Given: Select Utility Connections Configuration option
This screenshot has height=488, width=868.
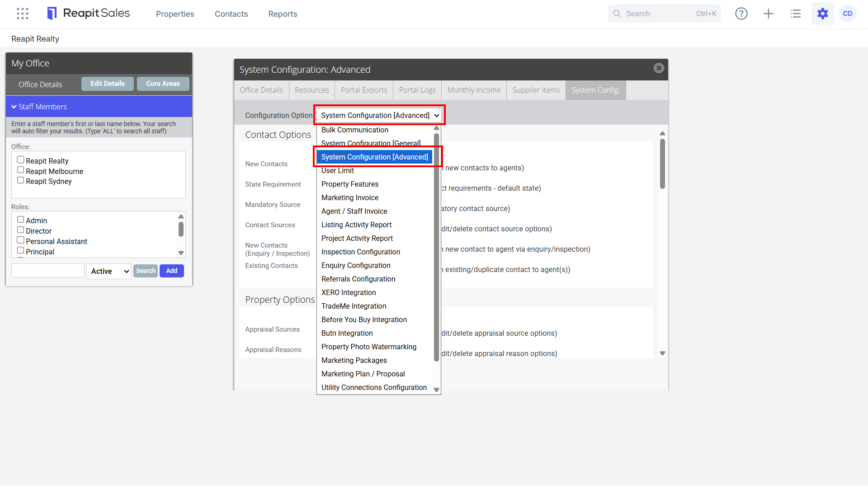Looking at the screenshot, I should (x=375, y=387).
